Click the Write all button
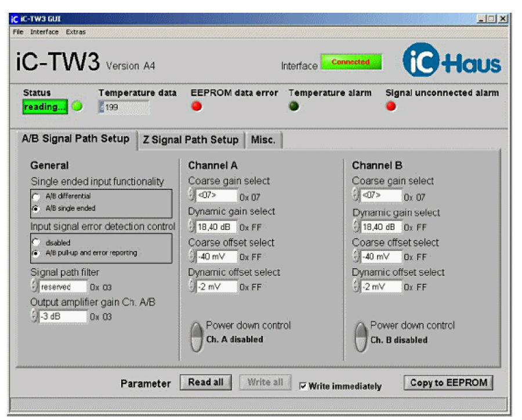 tap(265, 382)
